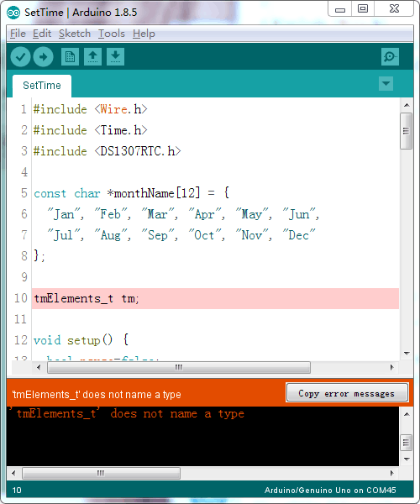Click editor vertical scrollbar up arrow

click(407, 105)
